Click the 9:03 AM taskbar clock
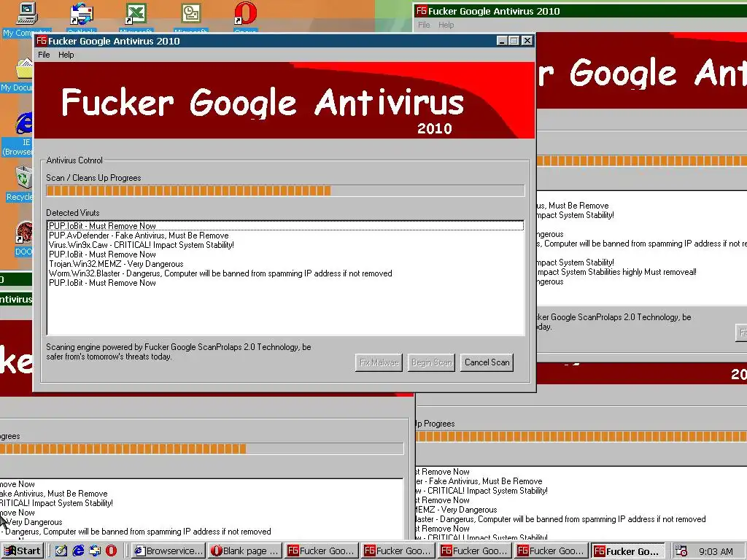The height and width of the screenshot is (560, 747). [716, 551]
